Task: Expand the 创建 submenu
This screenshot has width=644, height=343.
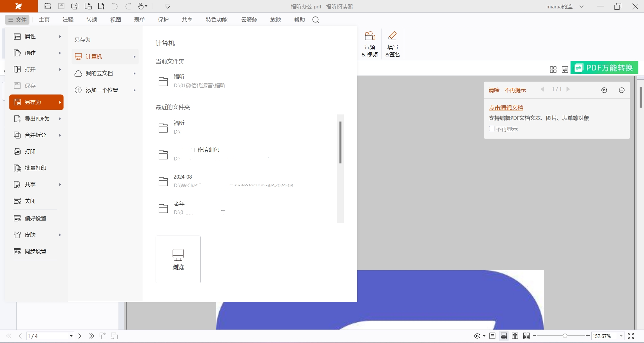Action: pos(37,53)
